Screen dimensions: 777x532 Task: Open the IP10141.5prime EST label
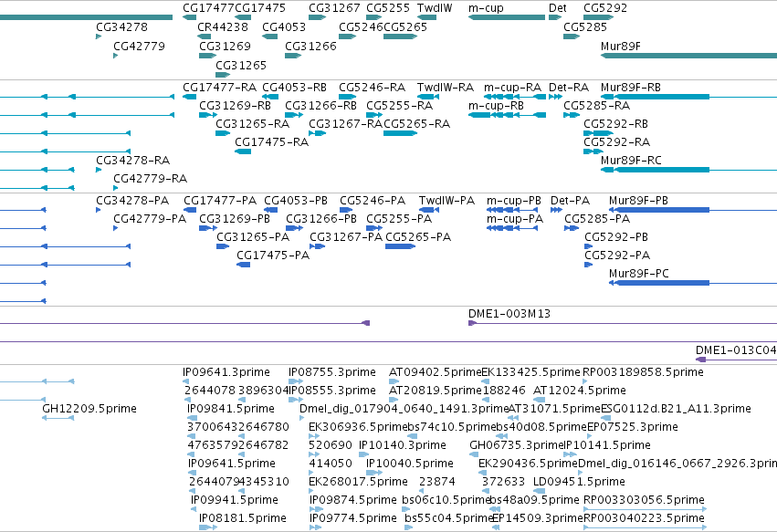[x=607, y=444]
